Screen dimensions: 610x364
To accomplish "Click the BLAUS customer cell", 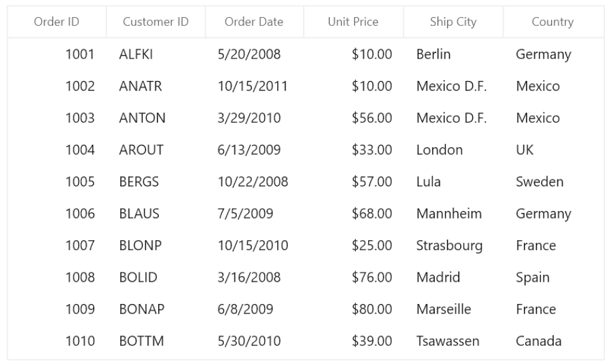I will [x=139, y=214].
